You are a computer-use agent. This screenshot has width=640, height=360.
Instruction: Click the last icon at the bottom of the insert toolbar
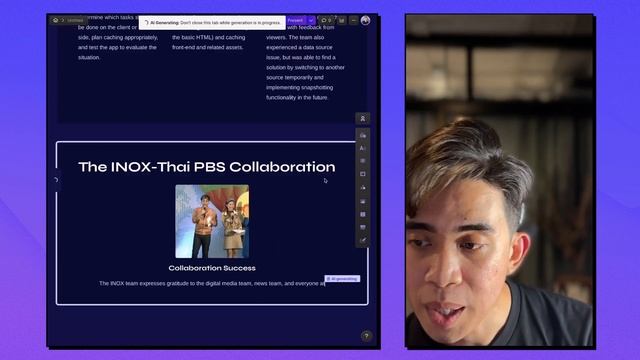tap(362, 240)
